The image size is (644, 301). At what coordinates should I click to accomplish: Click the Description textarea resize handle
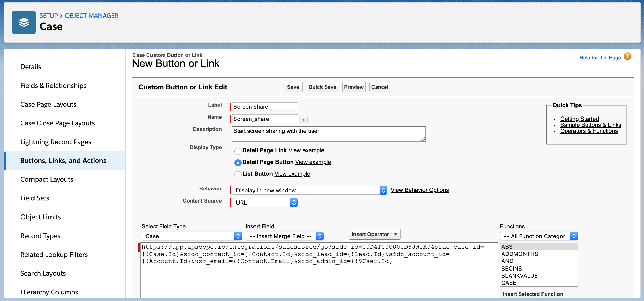423,139
